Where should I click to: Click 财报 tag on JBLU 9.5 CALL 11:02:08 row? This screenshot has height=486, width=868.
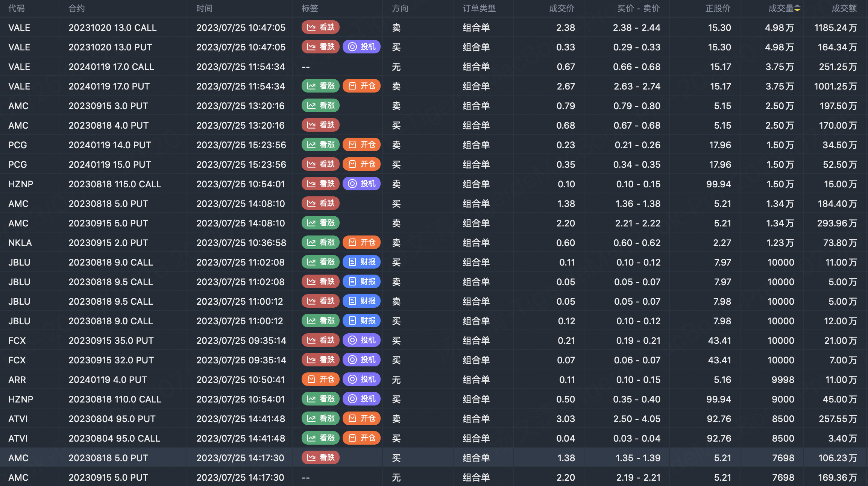tap(361, 281)
